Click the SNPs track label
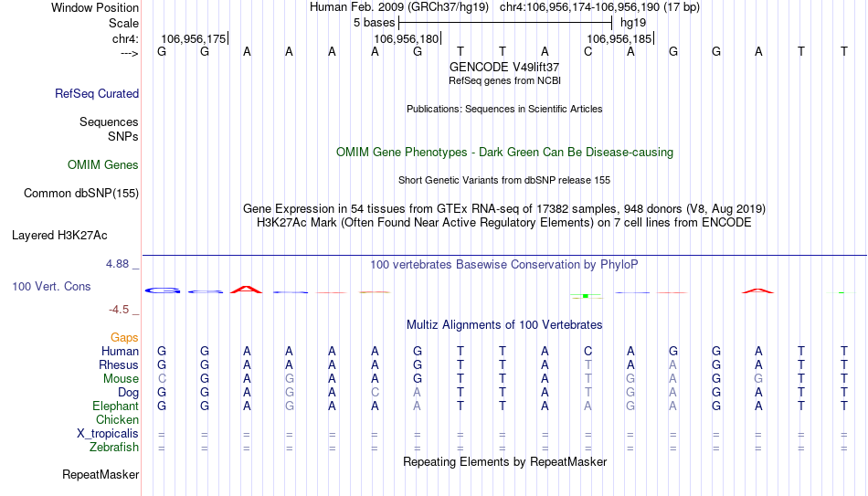 click(123, 136)
